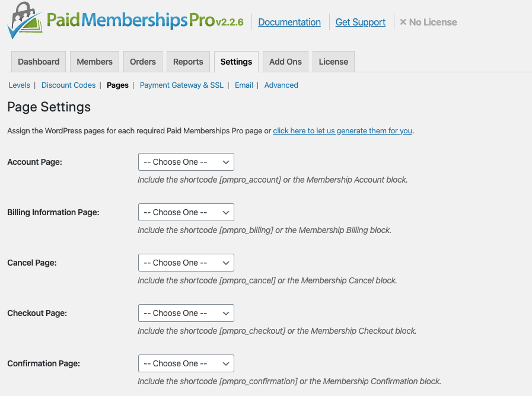
Task: Open the Confirmation Page dropdown
Action: (x=186, y=363)
